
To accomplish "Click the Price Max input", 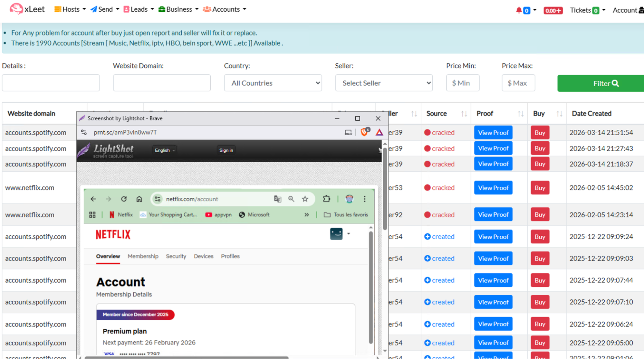I will (518, 83).
